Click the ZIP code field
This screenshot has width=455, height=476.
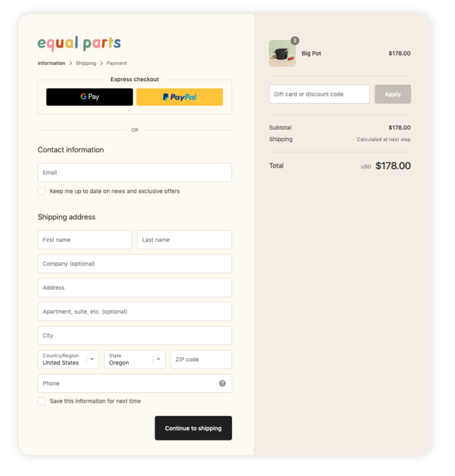(x=201, y=359)
